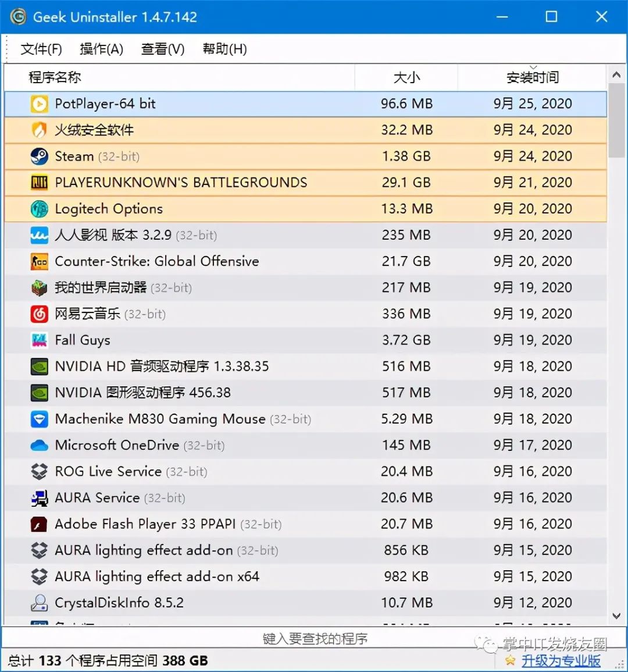Click the AURA Service icon
The image size is (628, 672).
click(x=40, y=498)
